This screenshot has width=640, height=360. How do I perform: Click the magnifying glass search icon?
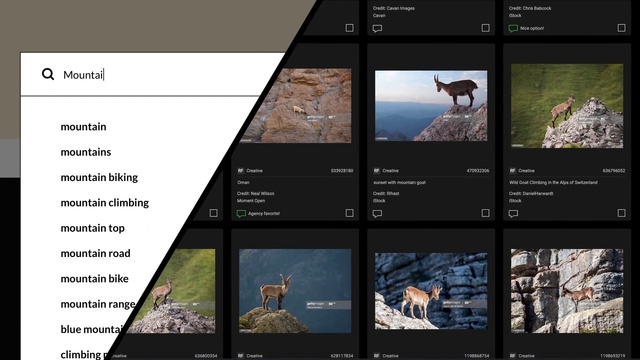(48, 74)
